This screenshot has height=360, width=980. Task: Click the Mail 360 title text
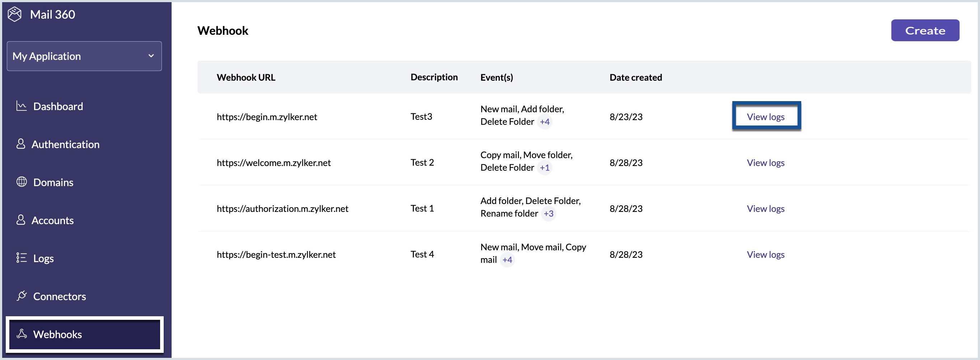tap(52, 14)
